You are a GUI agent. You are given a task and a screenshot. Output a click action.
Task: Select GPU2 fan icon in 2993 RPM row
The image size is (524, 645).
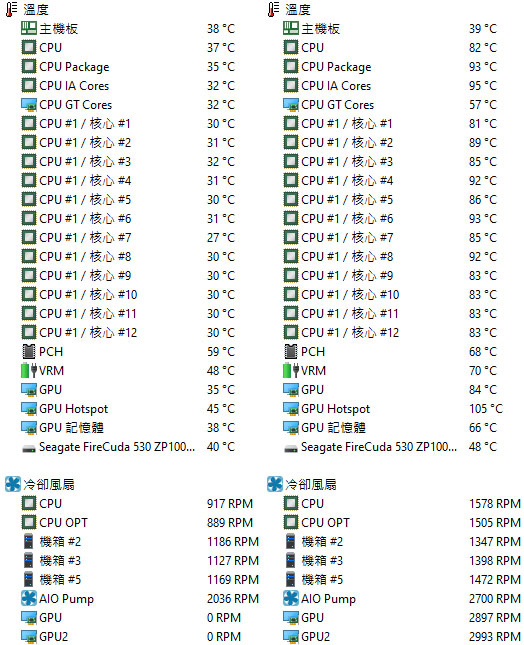click(291, 636)
